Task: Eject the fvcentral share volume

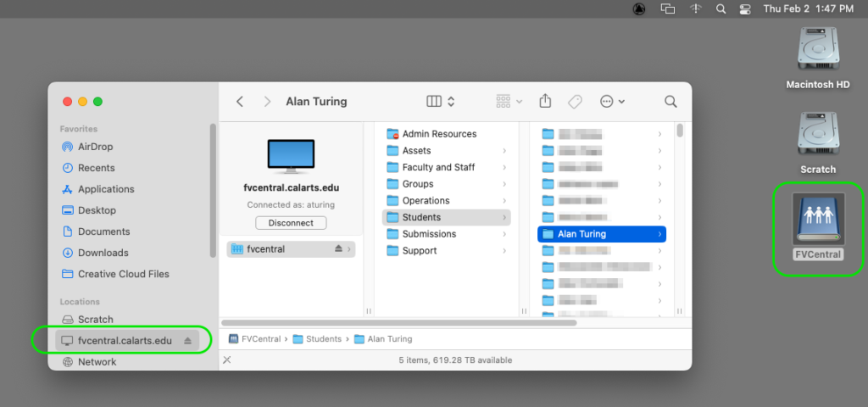Action: tap(339, 249)
